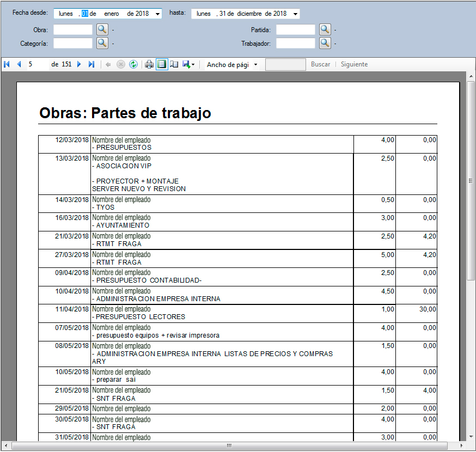Go to previous report page
This screenshot has height=452, width=476.
[x=19, y=64]
